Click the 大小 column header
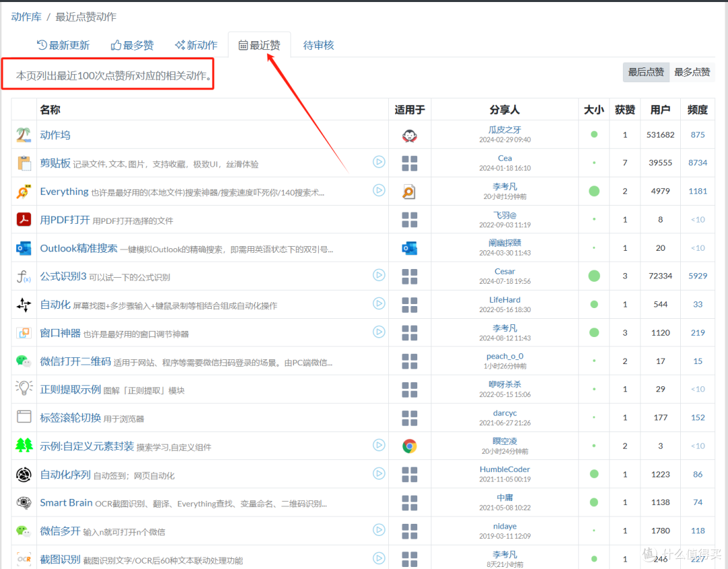Viewport: 728px width, 569px height. click(594, 110)
